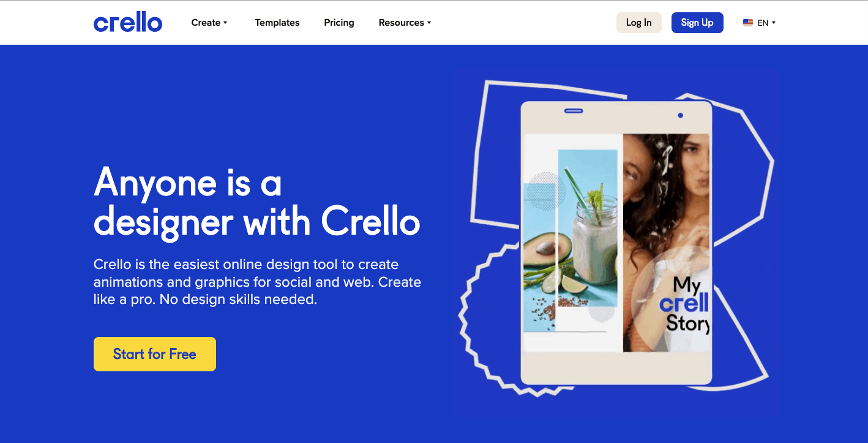
Task: Click the Crello description paragraph text
Action: coord(257,282)
